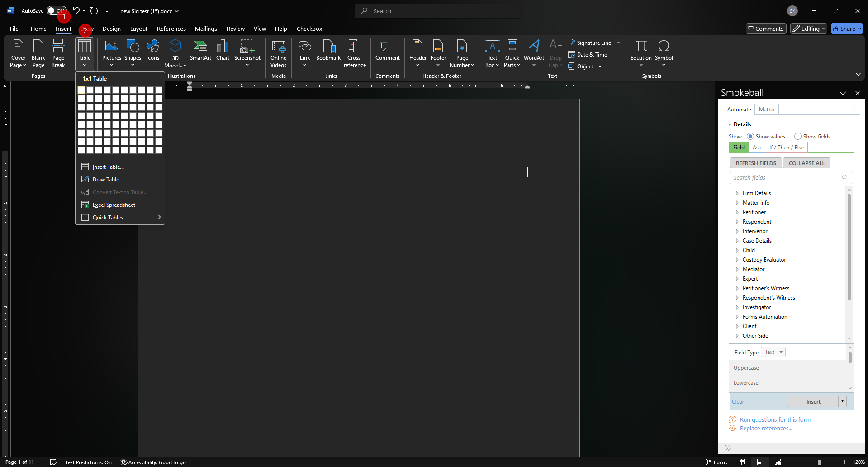Open the Field Type dropdown
868x467 pixels.
coord(773,352)
